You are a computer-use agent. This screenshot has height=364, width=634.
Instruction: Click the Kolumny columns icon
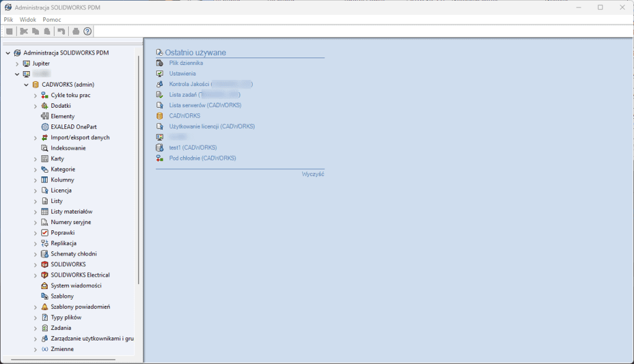coord(45,180)
